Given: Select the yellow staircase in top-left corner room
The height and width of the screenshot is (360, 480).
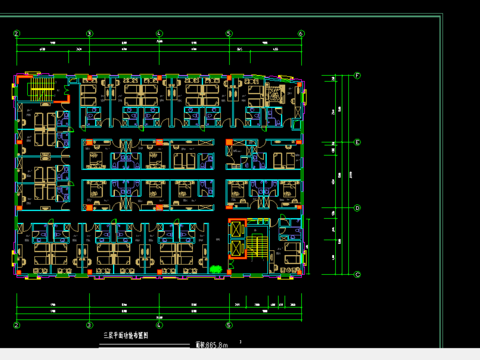Looking at the screenshot, I should 42,88.
